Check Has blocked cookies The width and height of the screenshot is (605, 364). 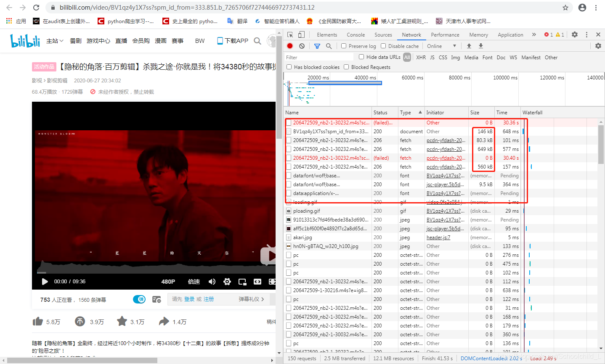pyautogui.click(x=289, y=67)
